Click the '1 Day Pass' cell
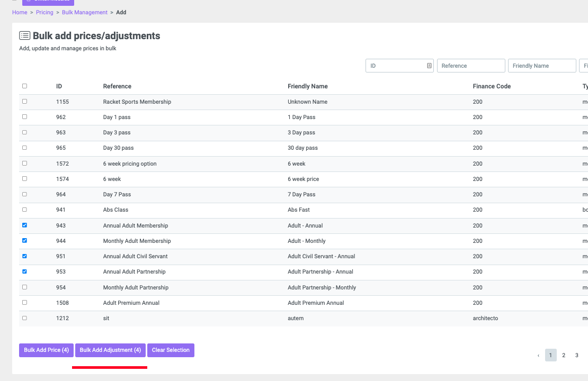The image size is (588, 381). coord(301,117)
